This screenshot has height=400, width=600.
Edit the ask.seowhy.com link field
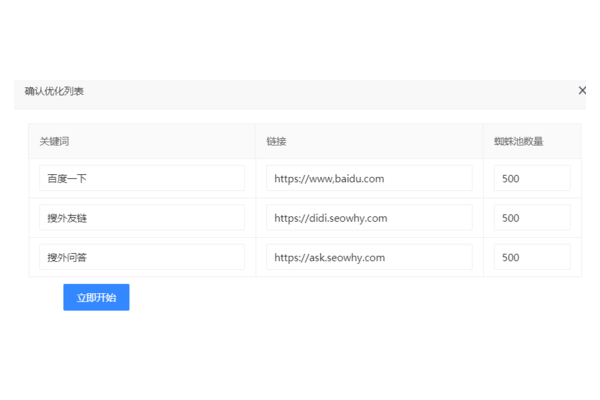coord(369,257)
